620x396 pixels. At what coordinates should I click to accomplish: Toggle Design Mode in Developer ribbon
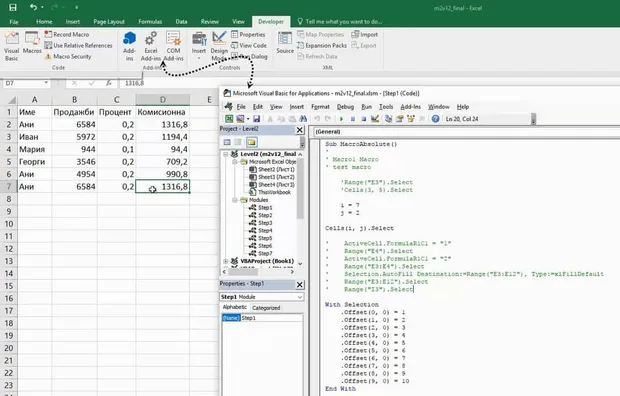219,46
